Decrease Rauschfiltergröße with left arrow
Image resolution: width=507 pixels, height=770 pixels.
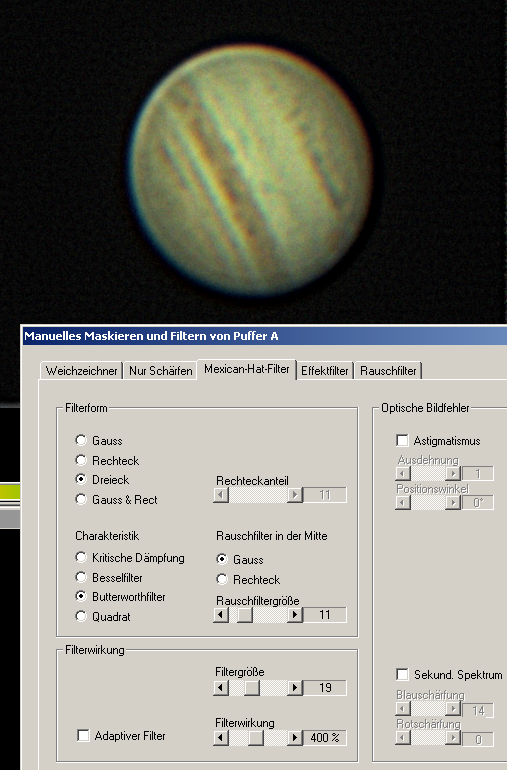(221, 614)
